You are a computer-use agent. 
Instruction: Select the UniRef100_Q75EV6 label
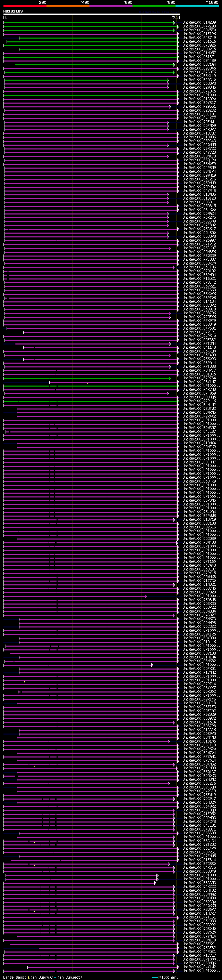click(199, 317)
